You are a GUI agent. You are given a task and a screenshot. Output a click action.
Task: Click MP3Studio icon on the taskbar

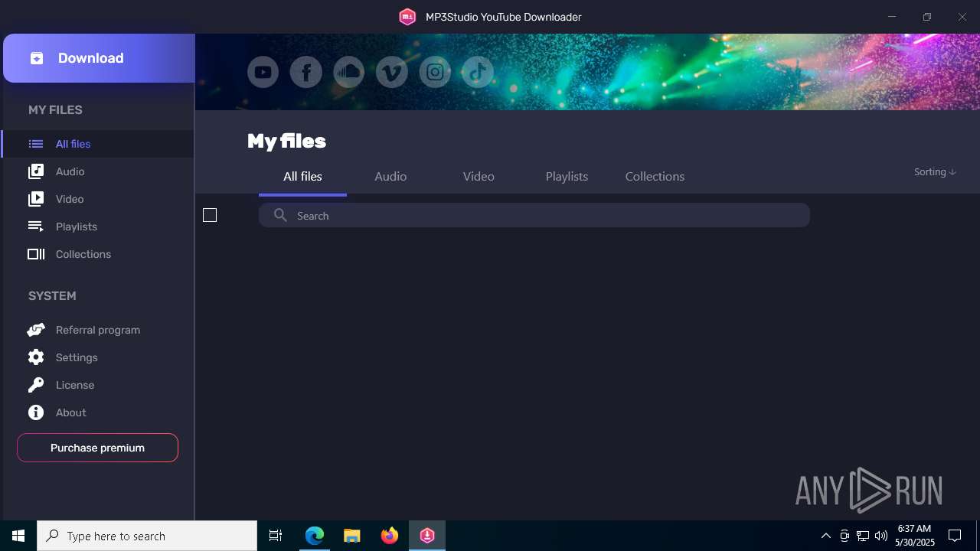[x=427, y=536]
